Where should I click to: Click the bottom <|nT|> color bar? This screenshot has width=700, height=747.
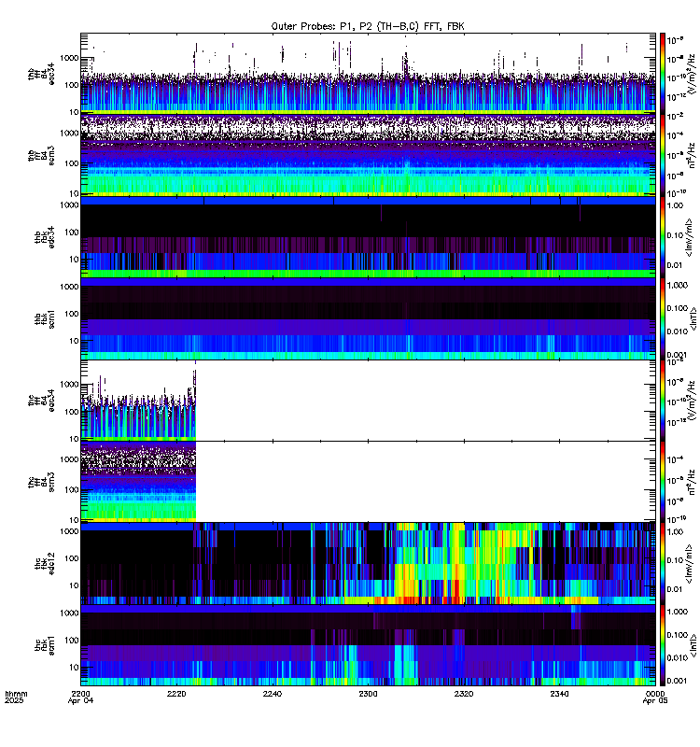click(663, 645)
